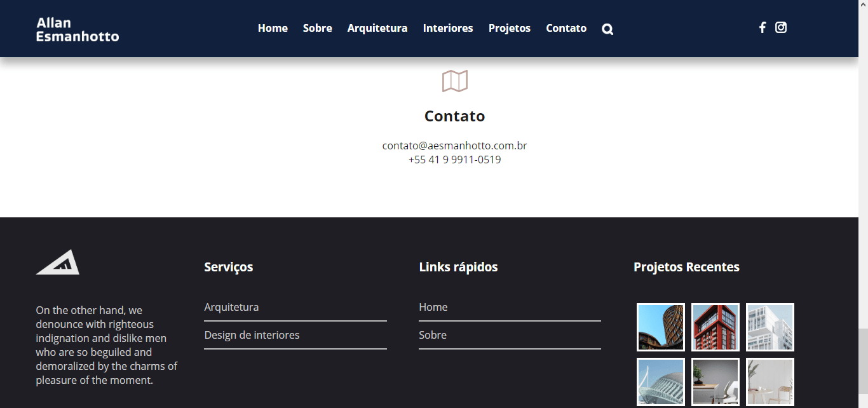Open the Sobre page from top navigation
868x408 pixels.
click(318, 28)
